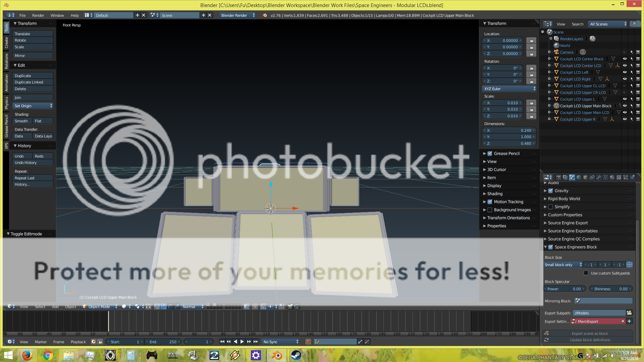Open Mesh Data triangle properties tab

point(605,177)
